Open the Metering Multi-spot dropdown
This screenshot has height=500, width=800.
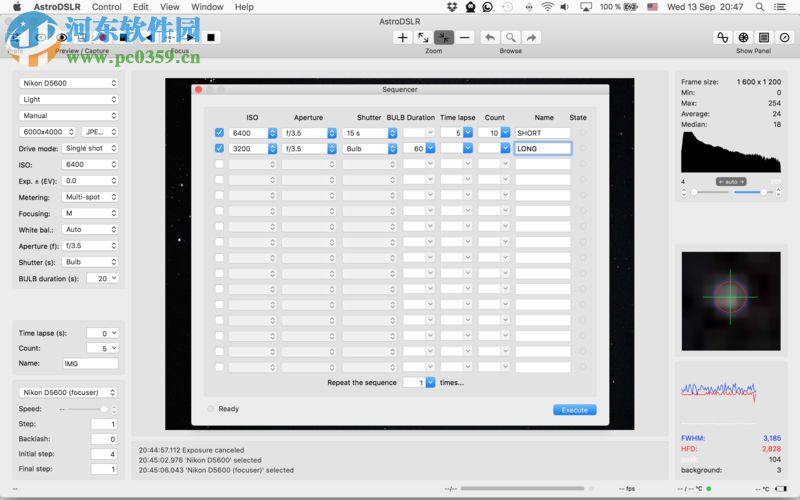coord(90,197)
